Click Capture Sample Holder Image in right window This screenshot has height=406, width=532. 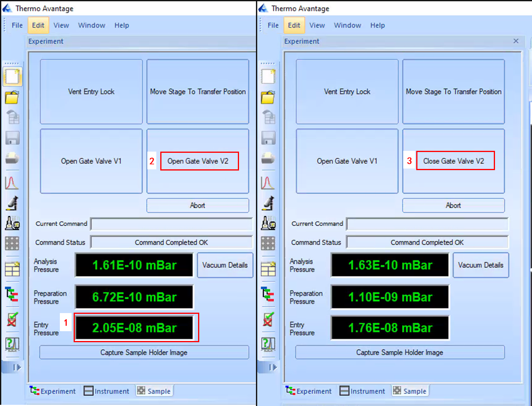(400, 352)
